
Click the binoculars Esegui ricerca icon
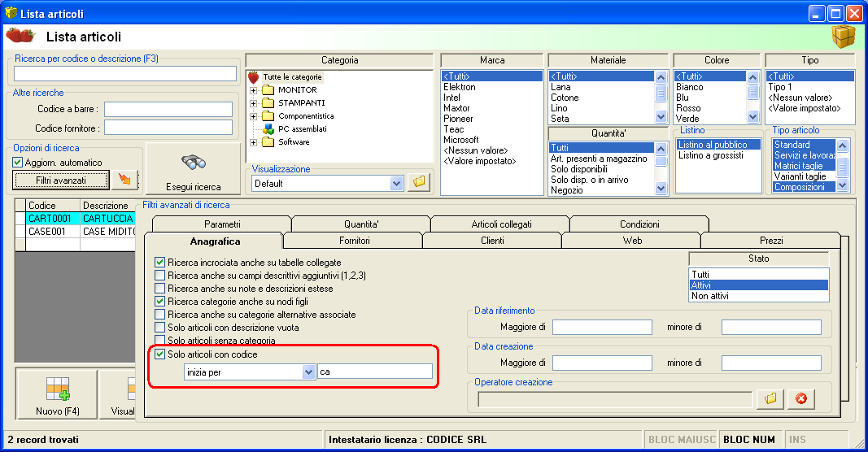click(x=193, y=163)
